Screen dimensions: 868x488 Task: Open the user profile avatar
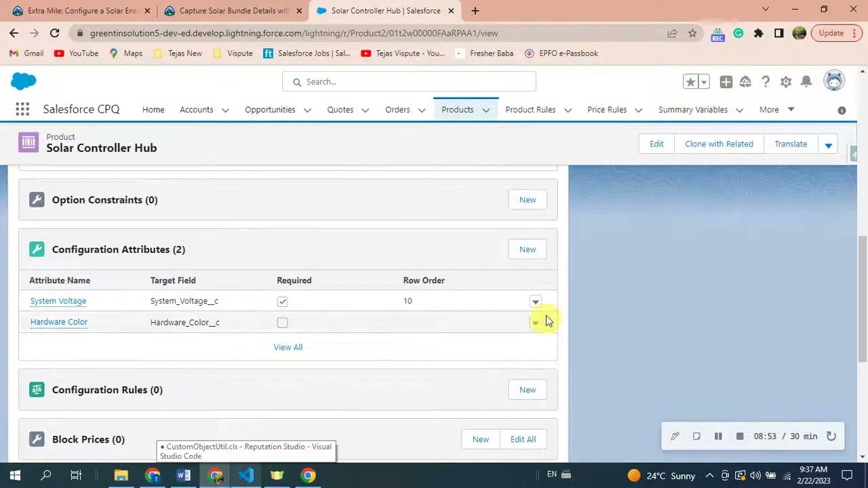pyautogui.click(x=834, y=81)
